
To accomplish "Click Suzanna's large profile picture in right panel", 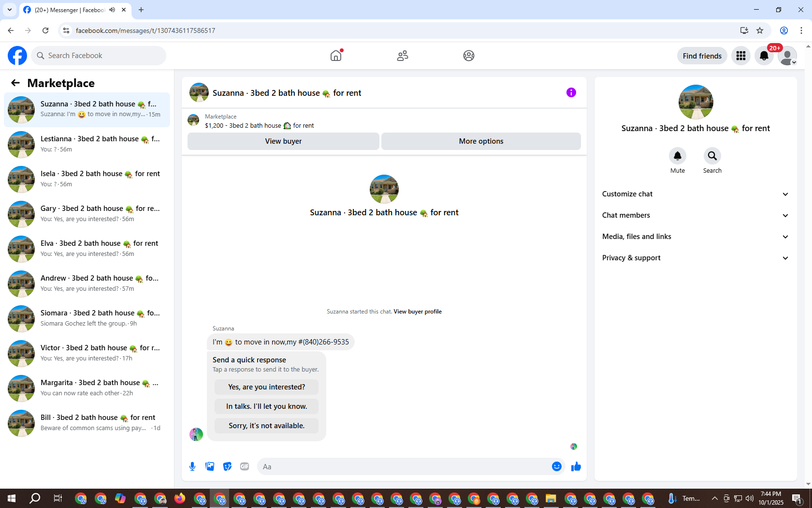I will [696, 102].
